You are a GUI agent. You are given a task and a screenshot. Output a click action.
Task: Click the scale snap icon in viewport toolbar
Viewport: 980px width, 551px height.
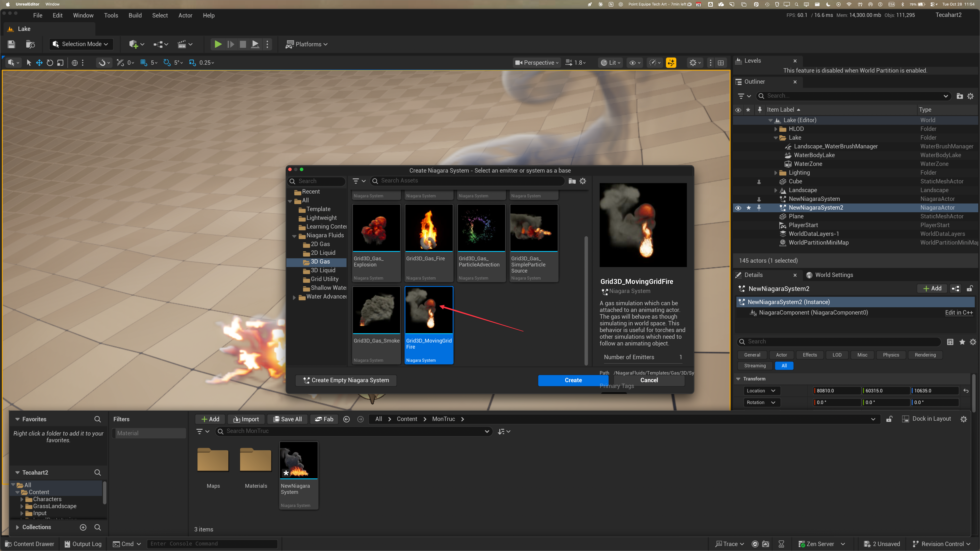point(192,63)
